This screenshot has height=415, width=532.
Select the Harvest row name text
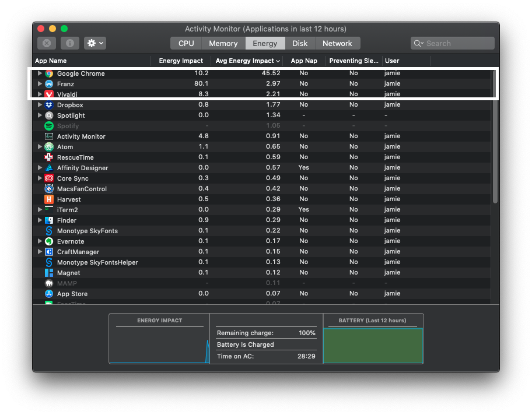coord(69,200)
